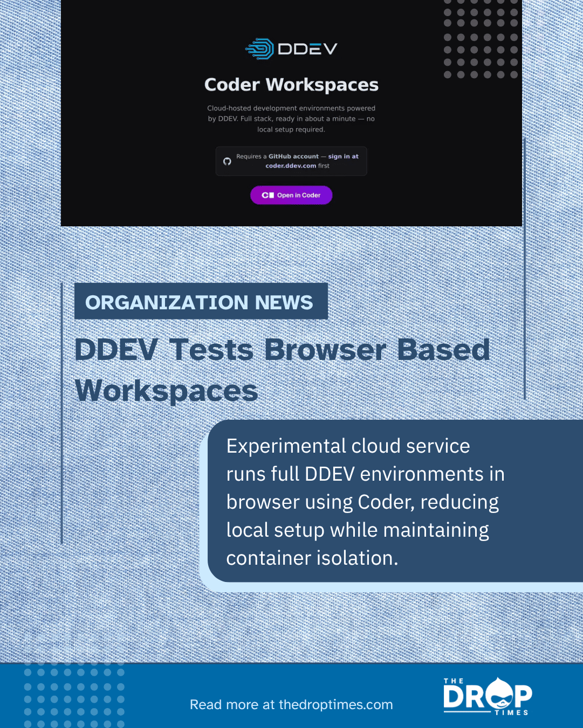Click the Experimental cloud service summary box
583x728 pixels.
pyautogui.click(x=395, y=501)
